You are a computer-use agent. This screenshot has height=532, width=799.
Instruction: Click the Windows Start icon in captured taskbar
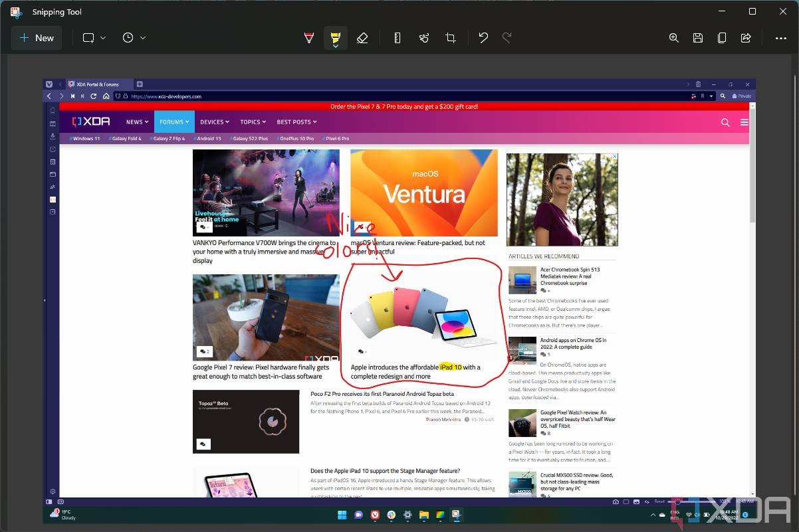coord(342,515)
